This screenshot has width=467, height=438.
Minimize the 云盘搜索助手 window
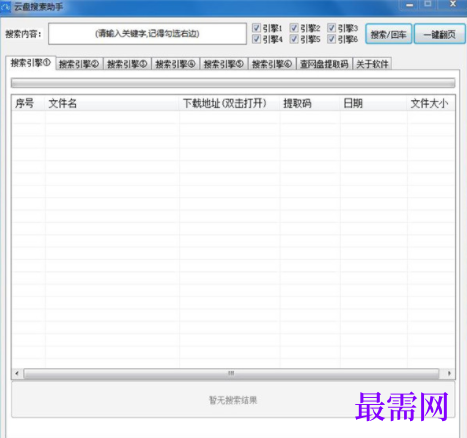click(x=410, y=5)
